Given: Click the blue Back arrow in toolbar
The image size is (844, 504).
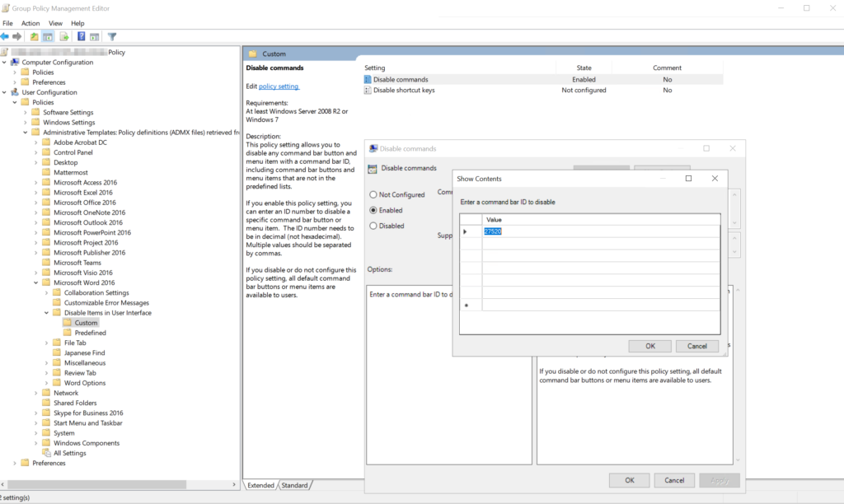Looking at the screenshot, I should pos(6,36).
